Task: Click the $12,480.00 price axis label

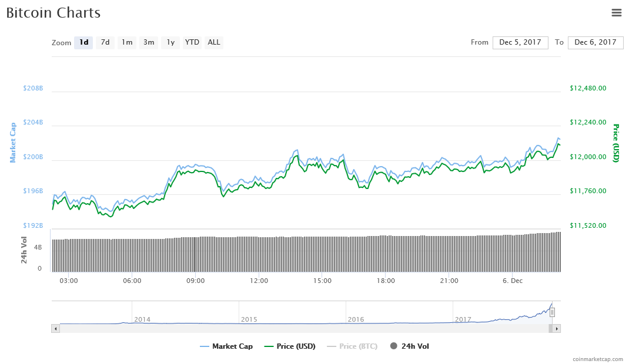Action: click(588, 88)
